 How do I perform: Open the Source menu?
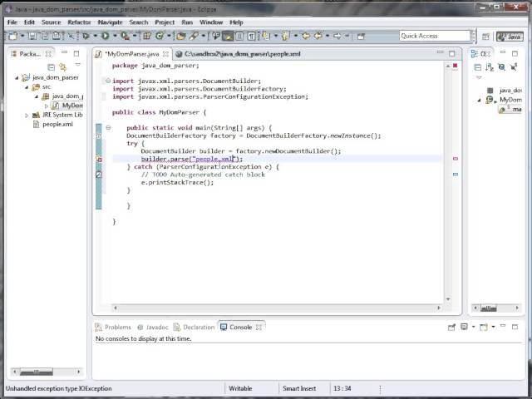51,22
